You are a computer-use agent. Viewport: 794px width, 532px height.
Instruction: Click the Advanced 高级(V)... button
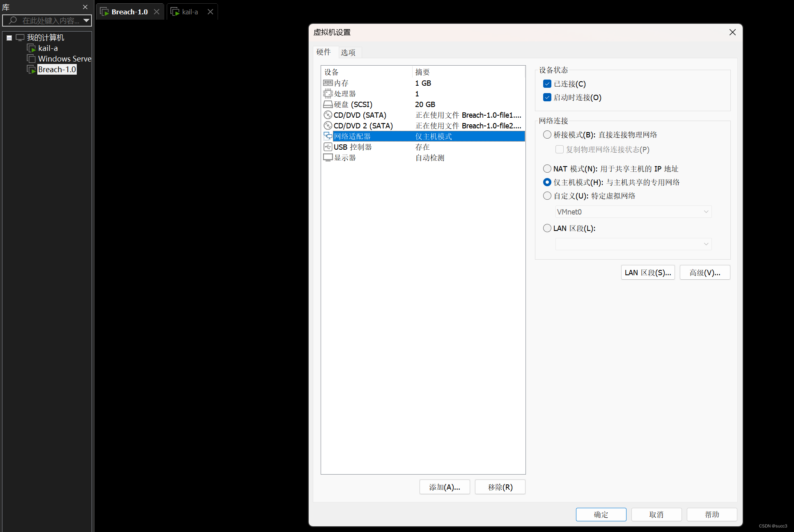click(705, 273)
